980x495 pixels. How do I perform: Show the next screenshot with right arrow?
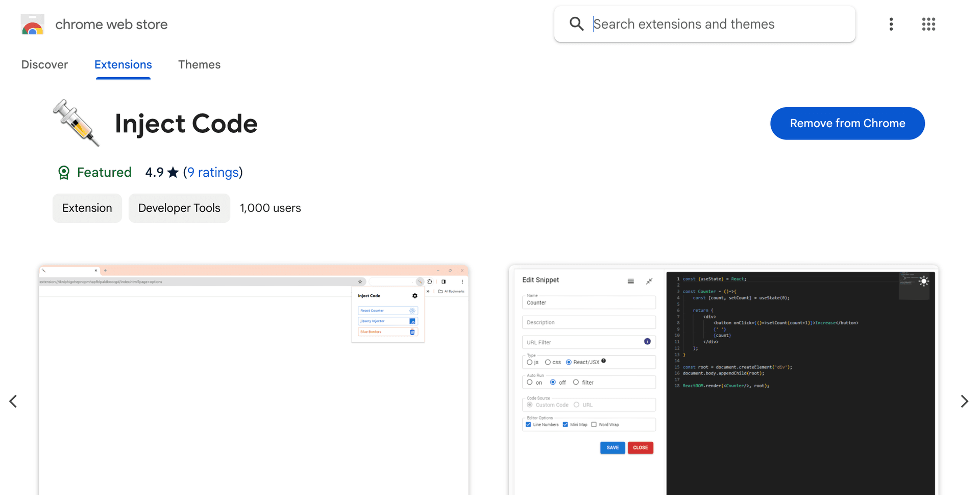pyautogui.click(x=964, y=401)
